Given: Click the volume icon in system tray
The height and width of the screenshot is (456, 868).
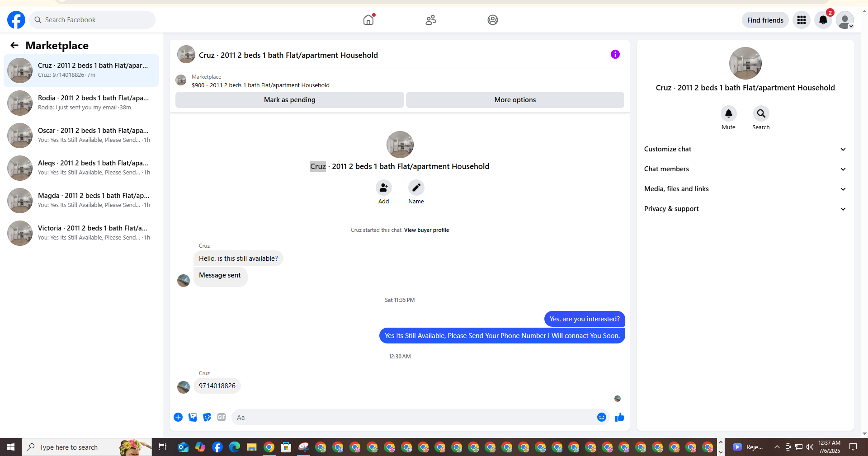Looking at the screenshot, I should click(810, 447).
